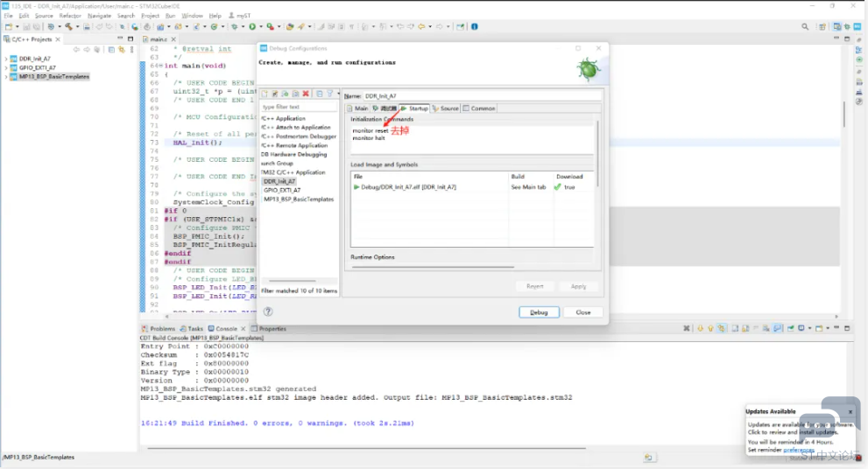Open the File menu
The image size is (868, 469).
(x=8, y=16)
